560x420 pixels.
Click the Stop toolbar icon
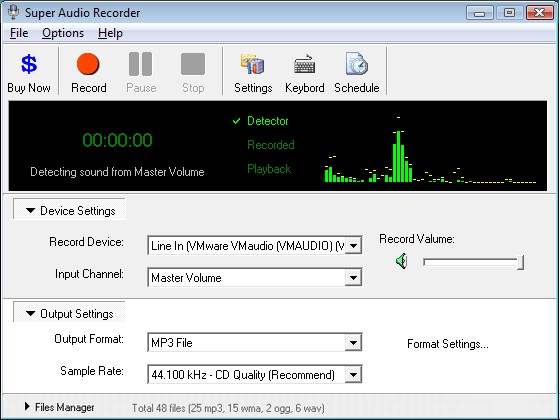click(193, 64)
